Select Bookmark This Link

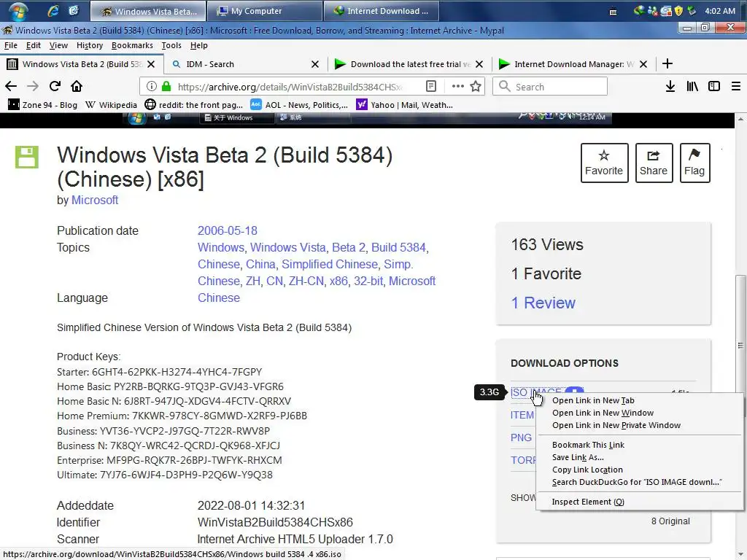[x=639, y=445]
